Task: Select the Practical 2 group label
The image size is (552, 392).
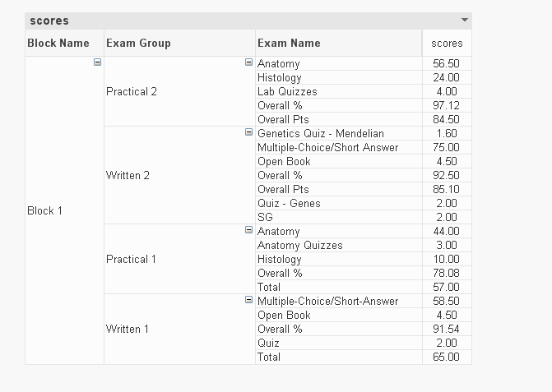Action: coord(132,91)
